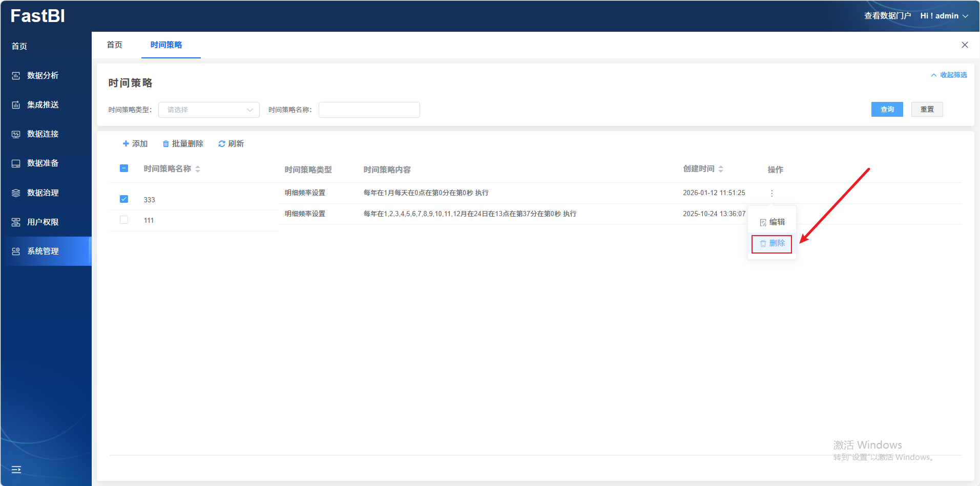This screenshot has width=980, height=486.
Task: Click the three-dot actions icon for row 333
Action: coord(772,194)
